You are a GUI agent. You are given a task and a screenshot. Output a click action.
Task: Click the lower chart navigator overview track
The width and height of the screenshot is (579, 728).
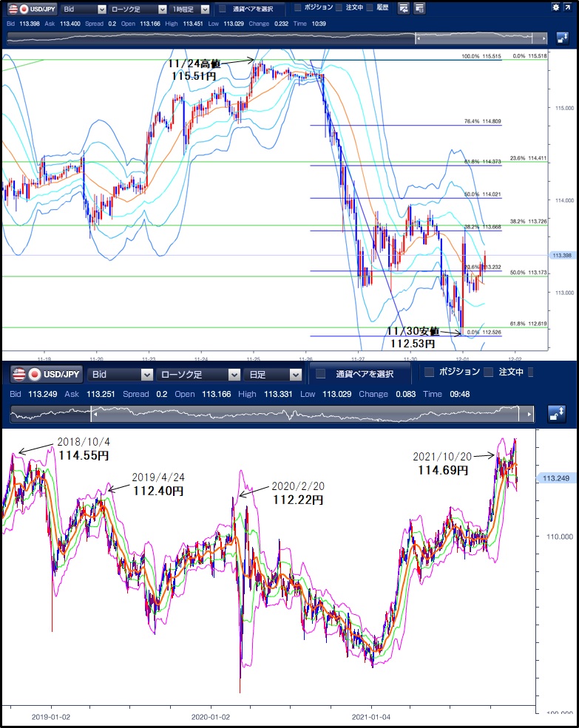tap(272, 414)
